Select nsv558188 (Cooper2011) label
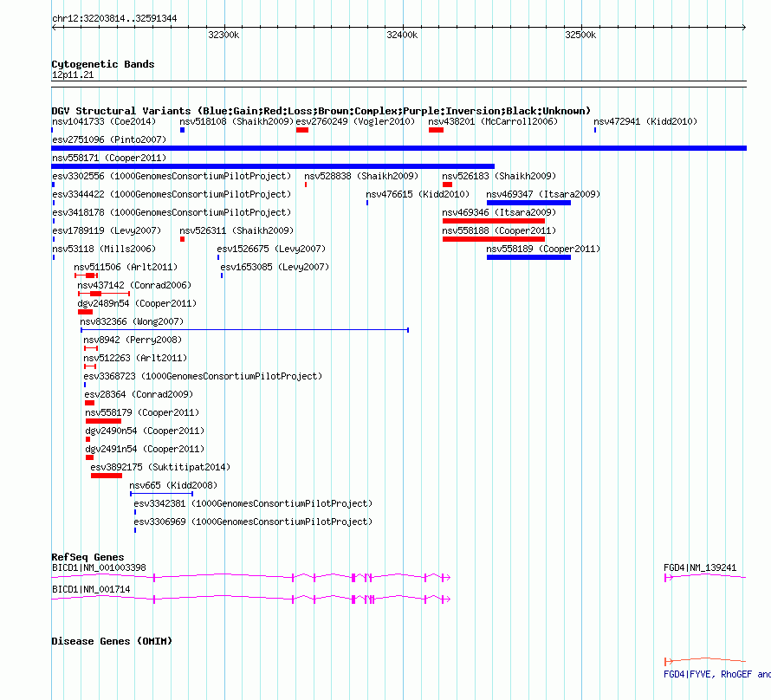771x700 pixels. tap(499, 230)
